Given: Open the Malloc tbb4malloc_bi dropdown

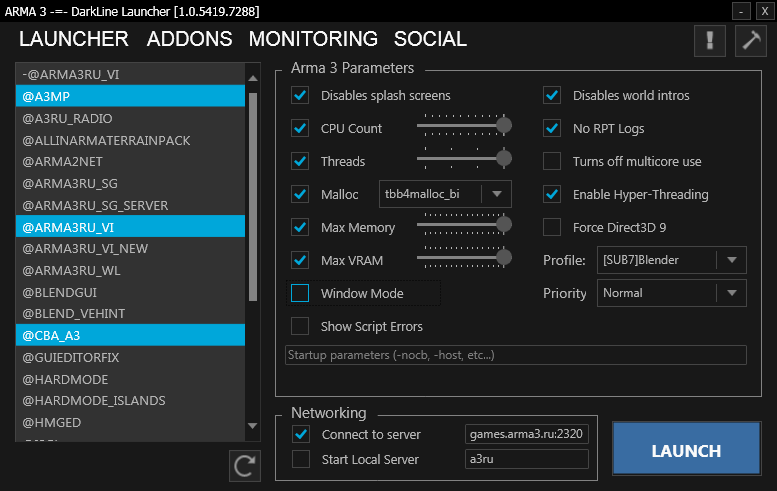Looking at the screenshot, I should pyautogui.click(x=445, y=194).
